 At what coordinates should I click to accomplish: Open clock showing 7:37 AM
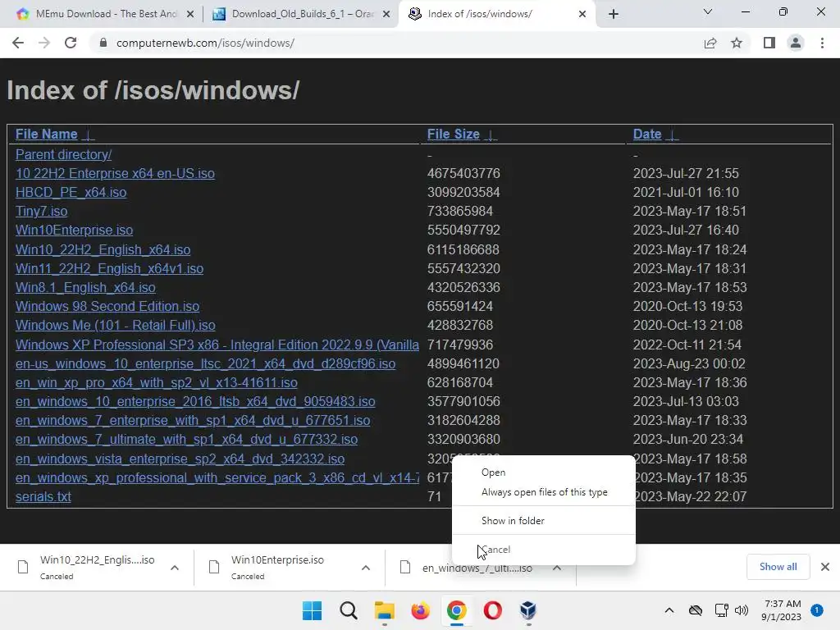point(781,610)
